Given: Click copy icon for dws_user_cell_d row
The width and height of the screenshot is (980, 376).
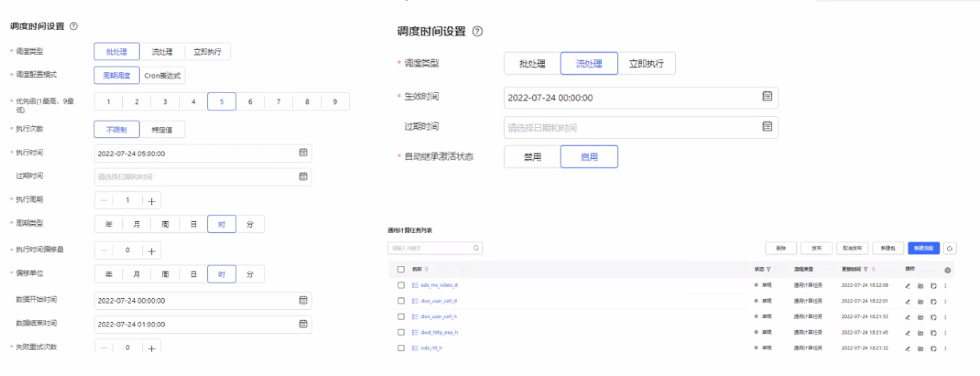Looking at the screenshot, I should 933,301.
